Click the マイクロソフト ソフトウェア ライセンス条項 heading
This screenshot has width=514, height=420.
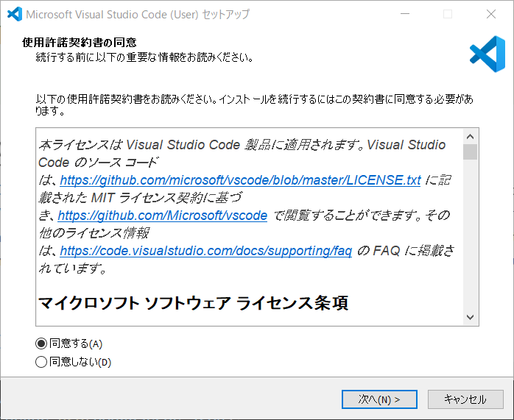[194, 303]
